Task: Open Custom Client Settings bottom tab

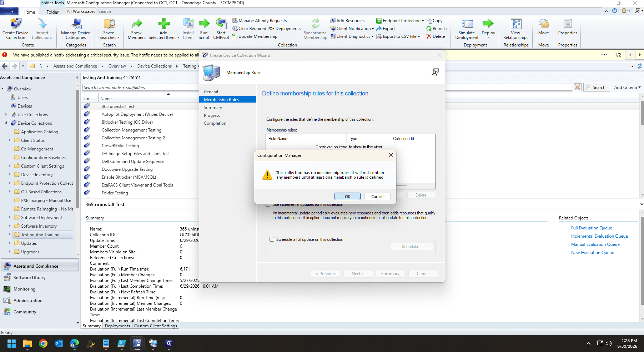Action: 156,326
